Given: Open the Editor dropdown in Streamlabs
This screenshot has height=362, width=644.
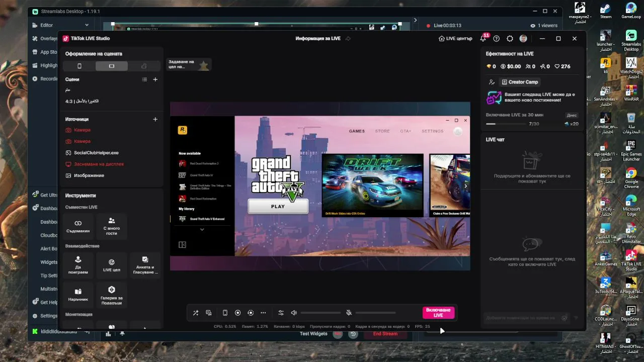Looking at the screenshot, I should pos(60,25).
